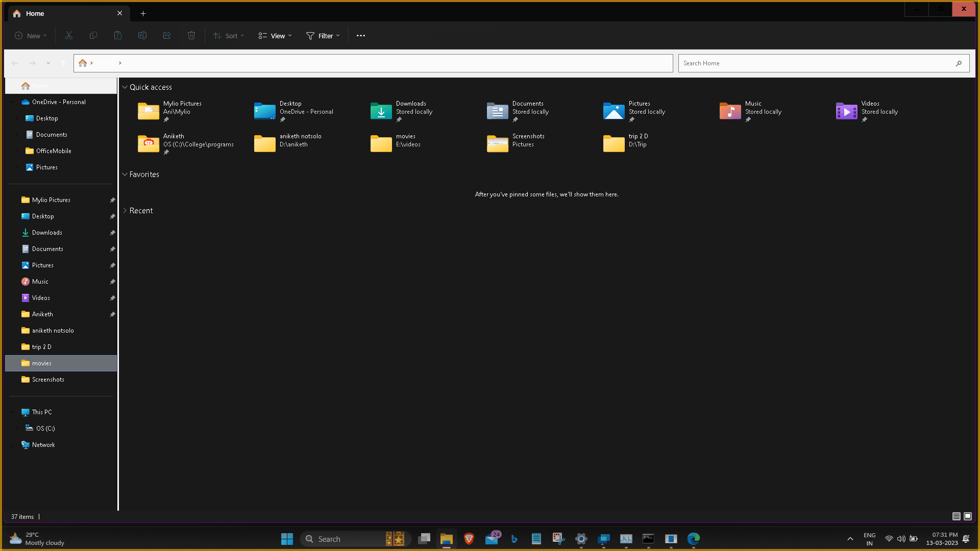Unpin Downloads using its sidebar pin icon
Screen dimensions: 980x551
[112, 233]
